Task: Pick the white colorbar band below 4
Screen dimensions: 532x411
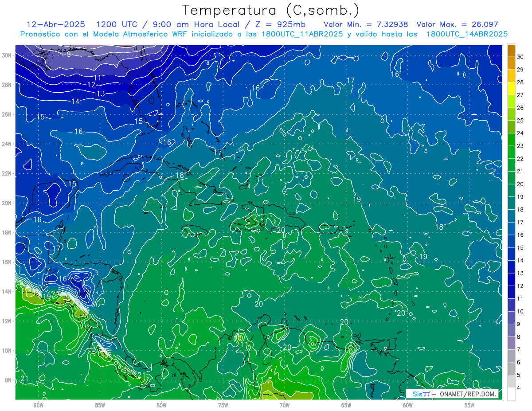Action: pyautogui.click(x=511, y=394)
